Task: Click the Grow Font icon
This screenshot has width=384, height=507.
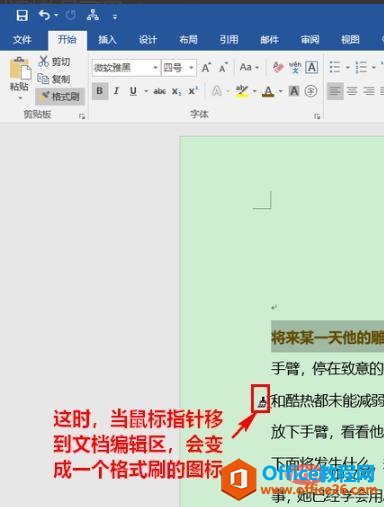Action: pos(206,68)
